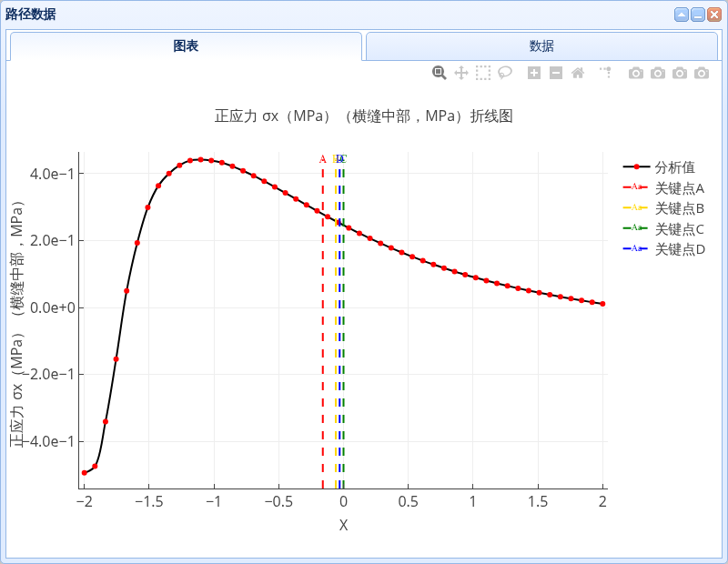This screenshot has width=728, height=564.
Task: Click the y-axis tick label 4.0e−1
Action: [52, 174]
